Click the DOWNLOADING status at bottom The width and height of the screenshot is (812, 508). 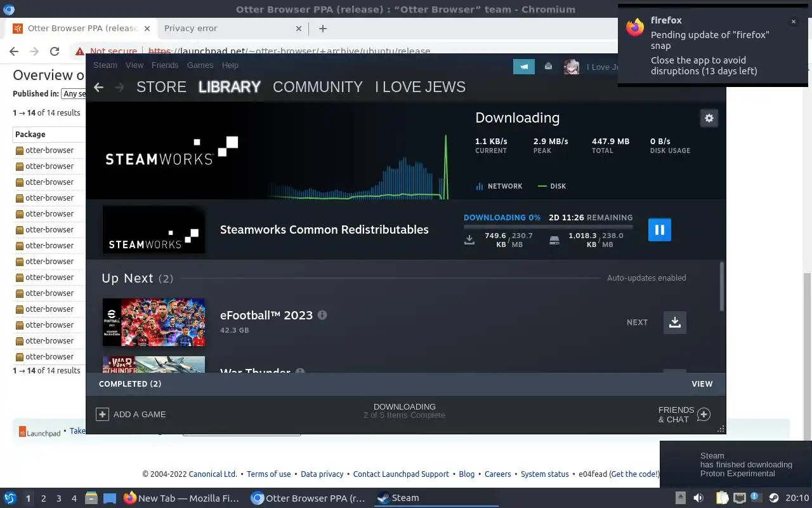coord(405,407)
